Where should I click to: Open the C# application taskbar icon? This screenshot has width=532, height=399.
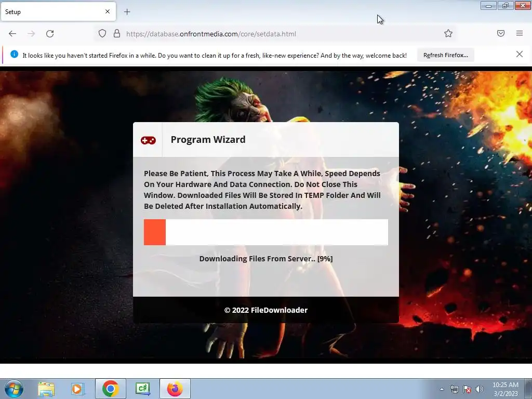coord(143,389)
